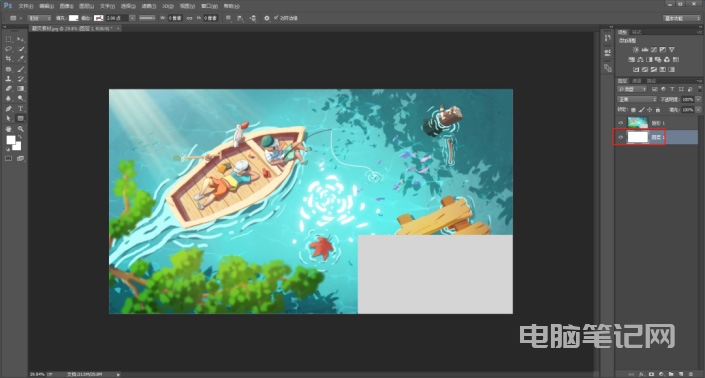Open the 编辑 (Edit) menu

click(x=46, y=6)
